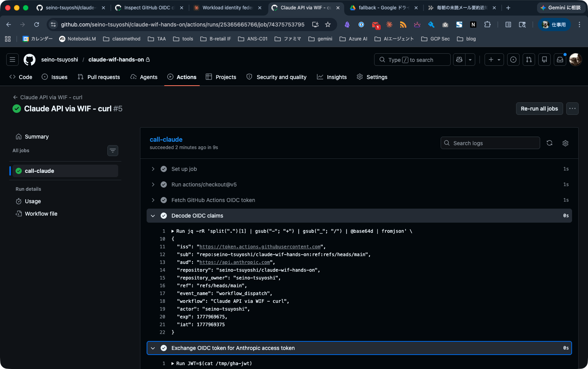The width and height of the screenshot is (588, 369).
Task: Open notifications inbox icon
Action: (560, 60)
